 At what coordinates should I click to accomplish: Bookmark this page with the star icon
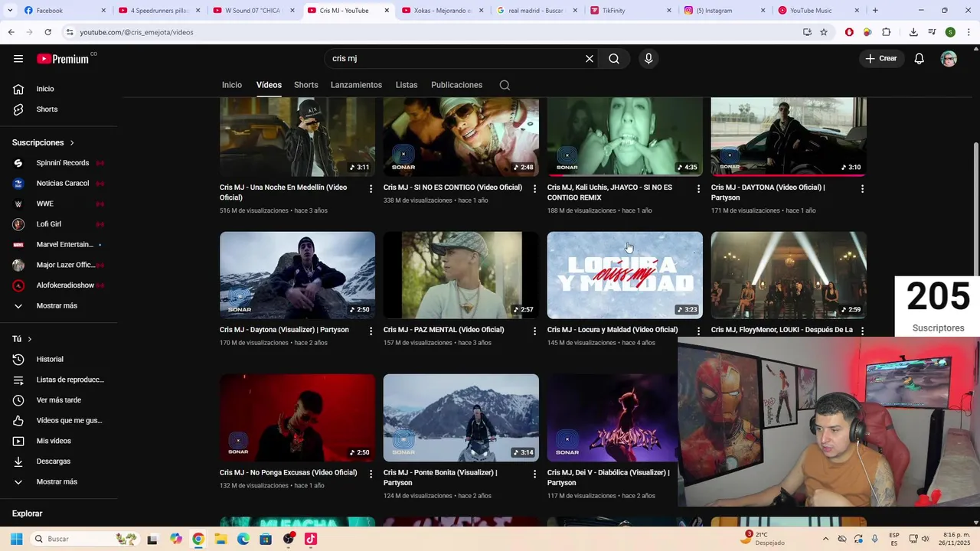[x=824, y=32]
